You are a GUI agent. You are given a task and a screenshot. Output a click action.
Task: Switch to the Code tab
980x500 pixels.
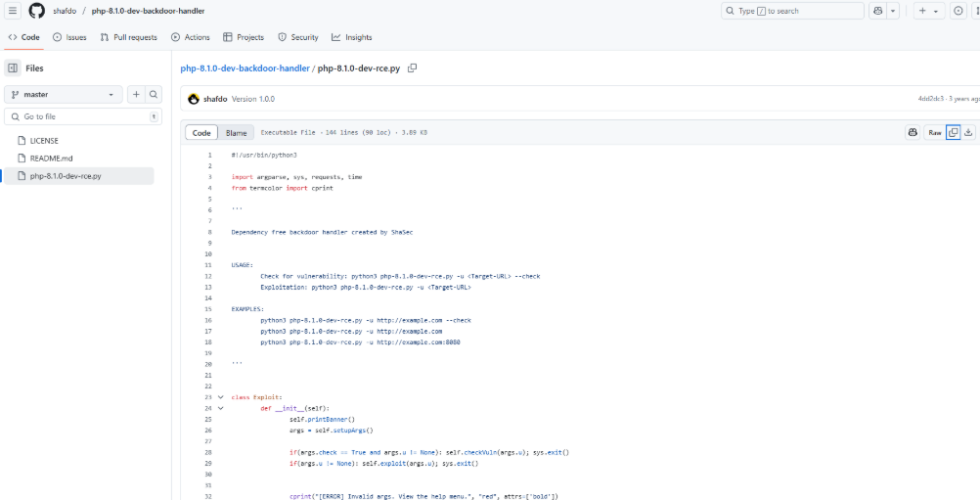pos(23,37)
